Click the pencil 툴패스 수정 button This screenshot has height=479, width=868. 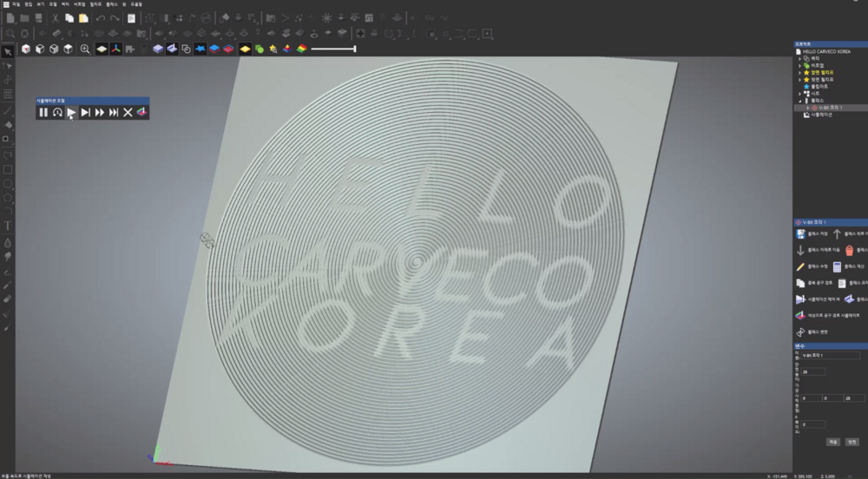[x=812, y=266]
